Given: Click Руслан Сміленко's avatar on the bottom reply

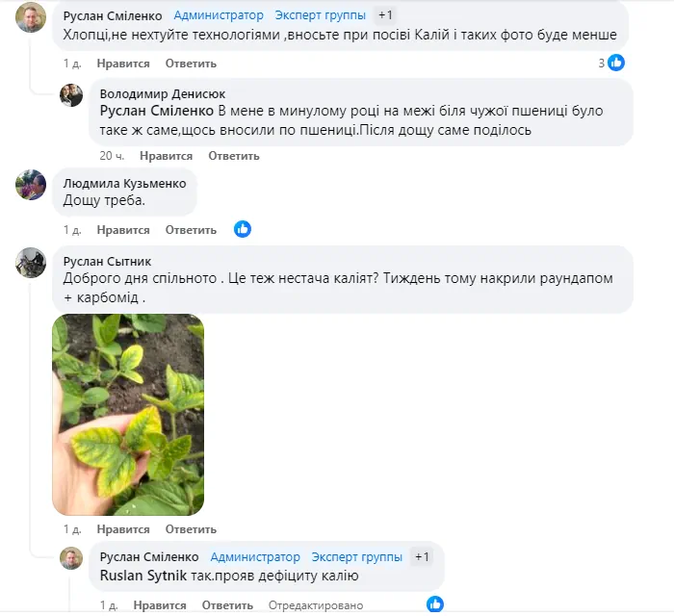Looking at the screenshot, I should click(71, 558).
